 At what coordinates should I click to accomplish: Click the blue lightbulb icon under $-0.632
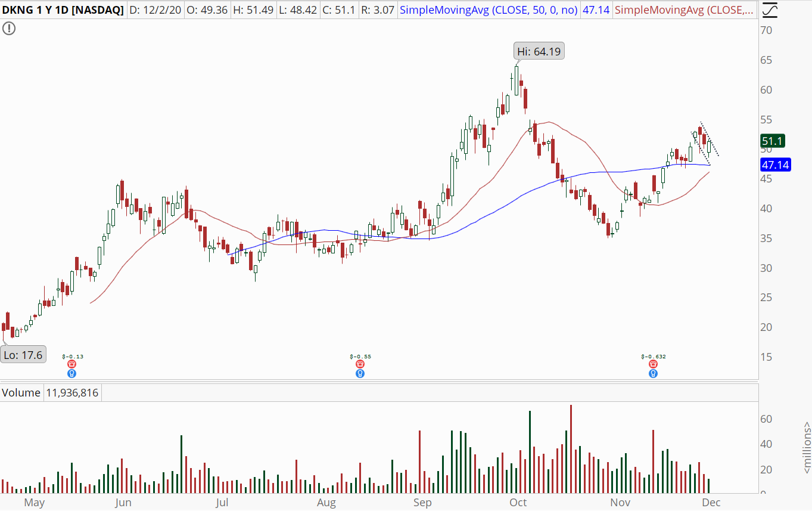[x=654, y=374]
